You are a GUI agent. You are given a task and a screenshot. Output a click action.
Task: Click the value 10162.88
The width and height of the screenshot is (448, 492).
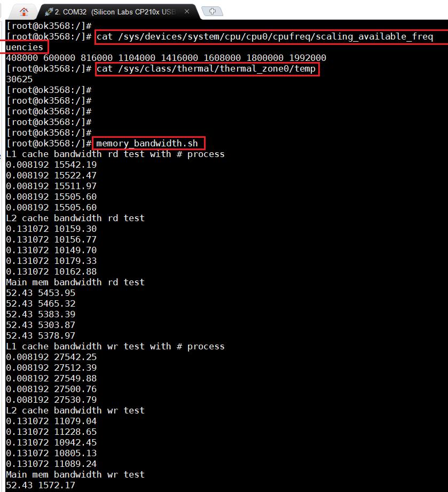(x=75, y=271)
